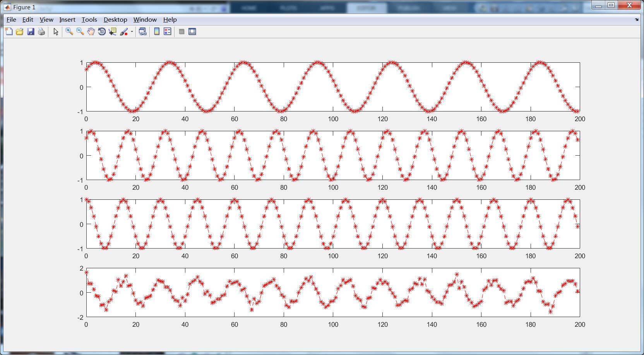This screenshot has height=355, width=644.
Task: Print the figure with the printer icon
Action: coord(41,32)
